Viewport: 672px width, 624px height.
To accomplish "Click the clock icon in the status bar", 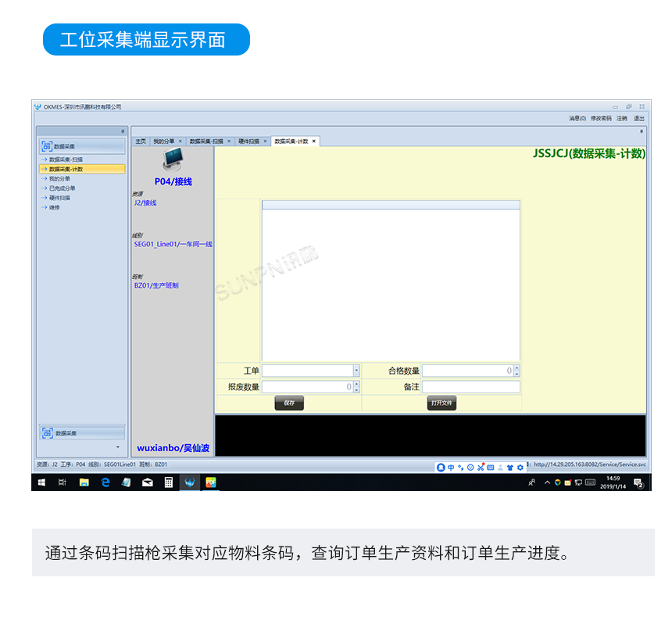I will click(470, 467).
